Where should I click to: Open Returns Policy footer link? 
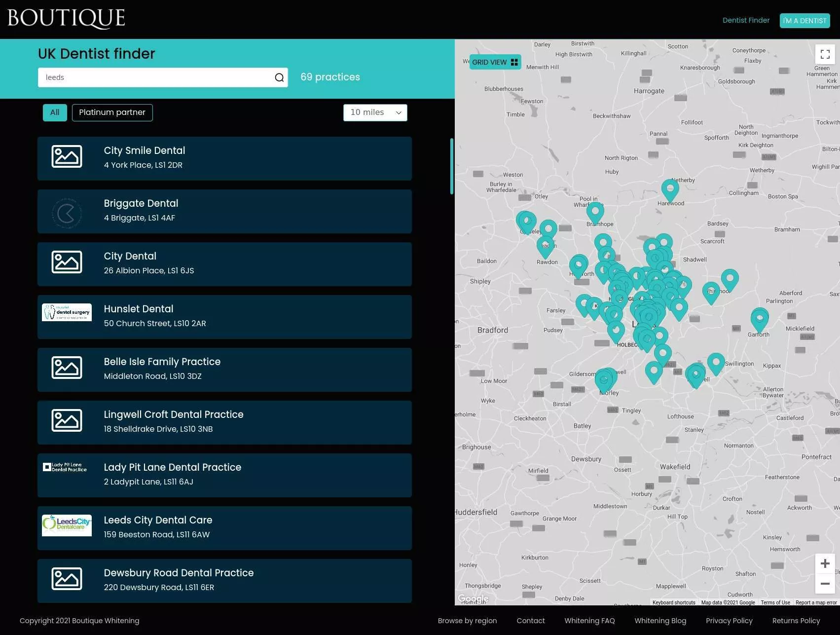point(796,621)
